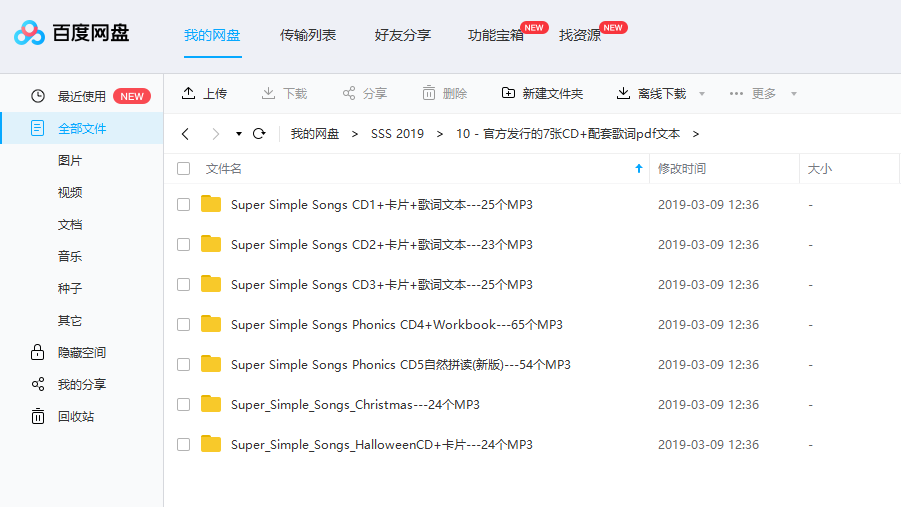Refresh the current folder listing
The height and width of the screenshot is (507, 901).
(259, 134)
